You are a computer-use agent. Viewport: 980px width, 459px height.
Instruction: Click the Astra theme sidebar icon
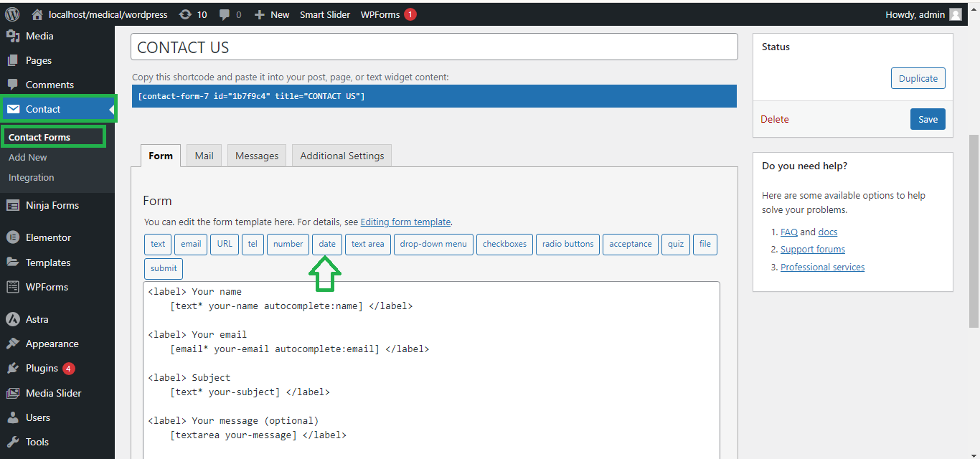click(13, 319)
